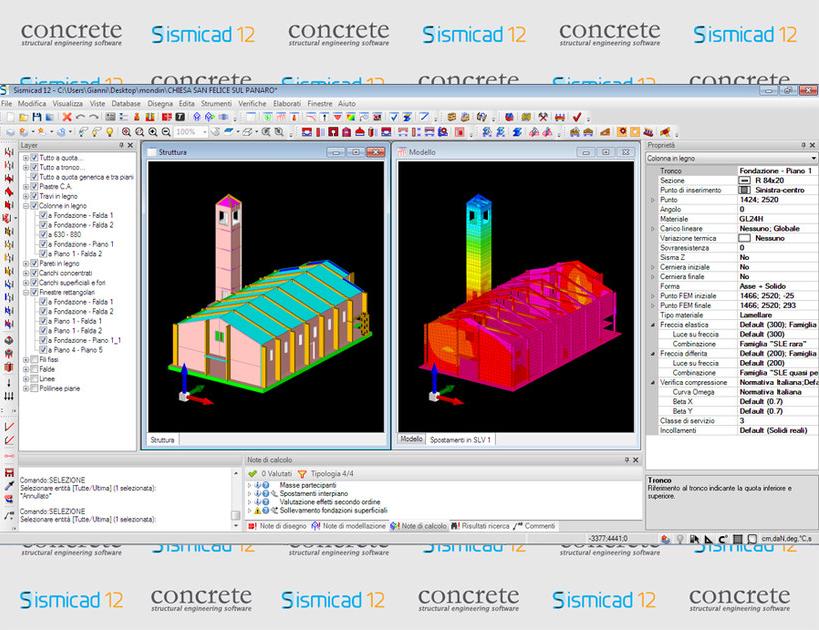Click the Save icon in the toolbar
Image resolution: width=819 pixels, height=630 pixels.
tap(37, 116)
